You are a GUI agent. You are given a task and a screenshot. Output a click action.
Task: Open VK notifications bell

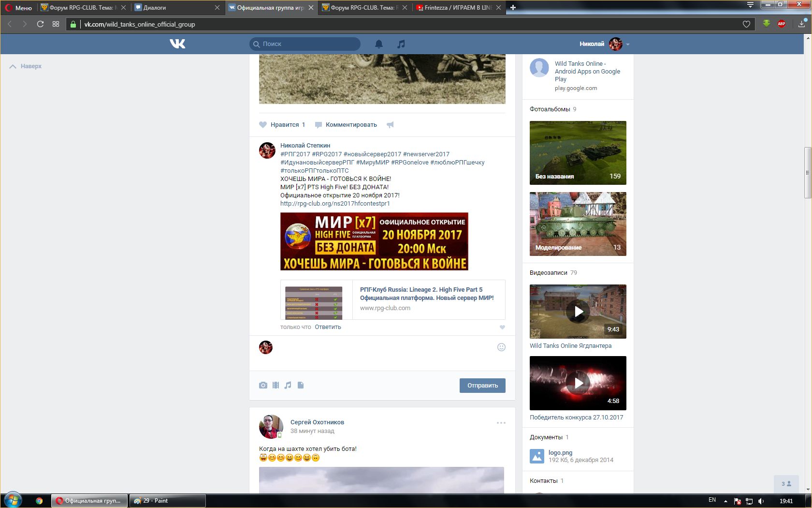379,44
